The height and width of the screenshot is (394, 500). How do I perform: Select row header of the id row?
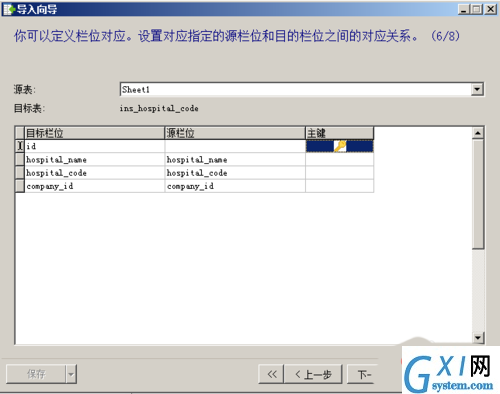[x=20, y=146]
